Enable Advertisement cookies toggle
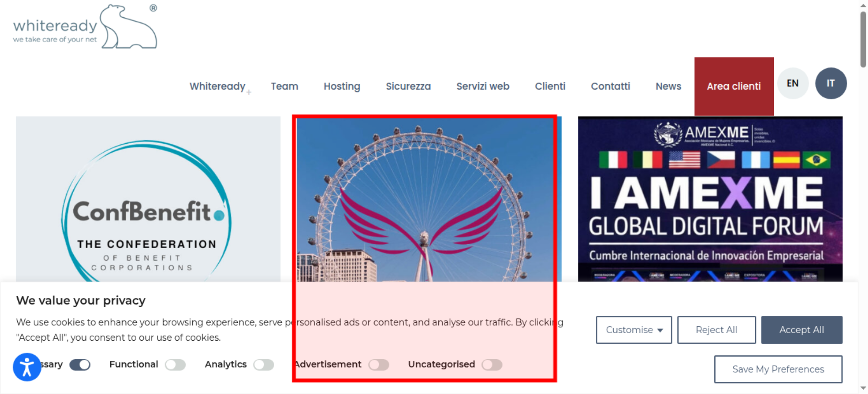This screenshot has height=394, width=868. point(379,364)
